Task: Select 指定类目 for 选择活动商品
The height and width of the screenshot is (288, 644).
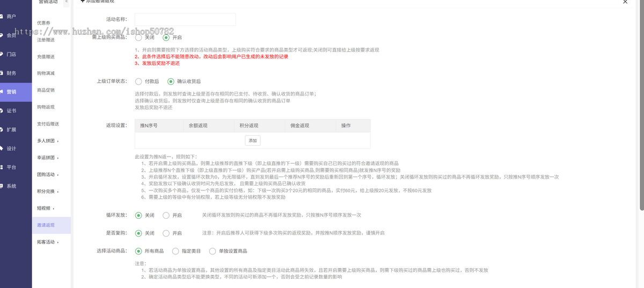Action: coord(187,251)
